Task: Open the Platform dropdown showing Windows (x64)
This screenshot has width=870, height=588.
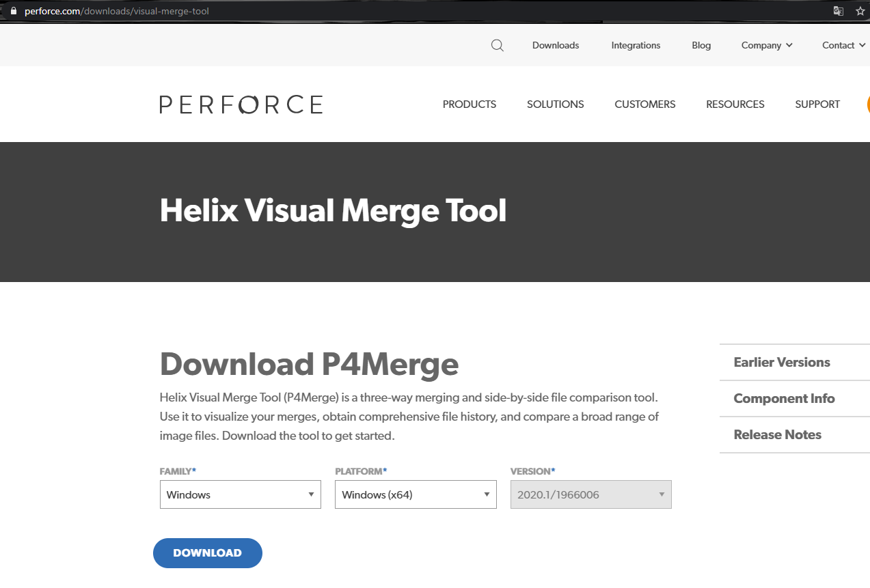Action: pyautogui.click(x=416, y=494)
